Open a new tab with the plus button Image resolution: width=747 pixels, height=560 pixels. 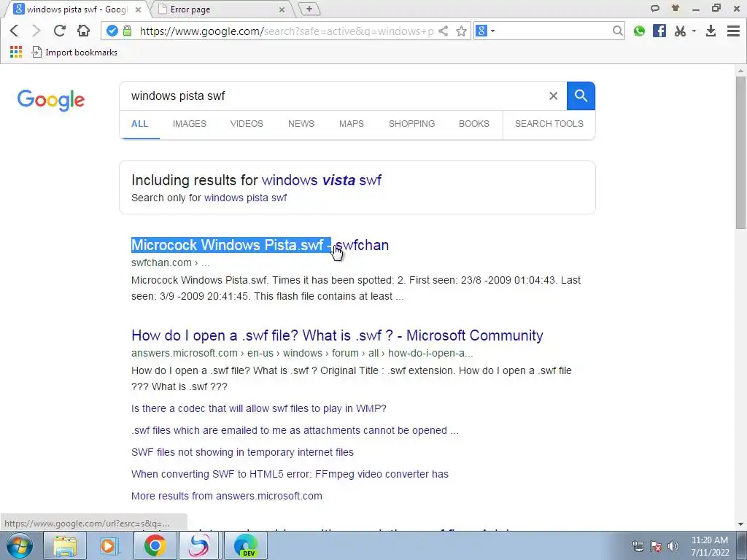pos(309,9)
